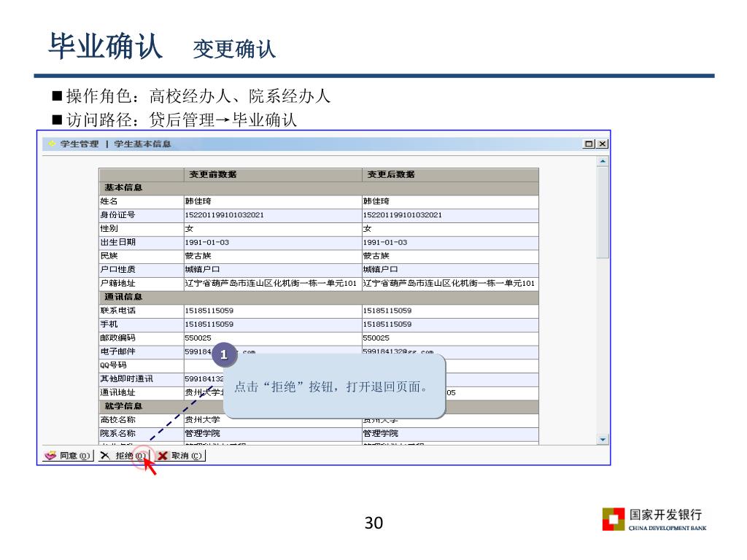This screenshot has width=747, height=560.
Task: Click 550025 in before-change column
Action: [198, 338]
